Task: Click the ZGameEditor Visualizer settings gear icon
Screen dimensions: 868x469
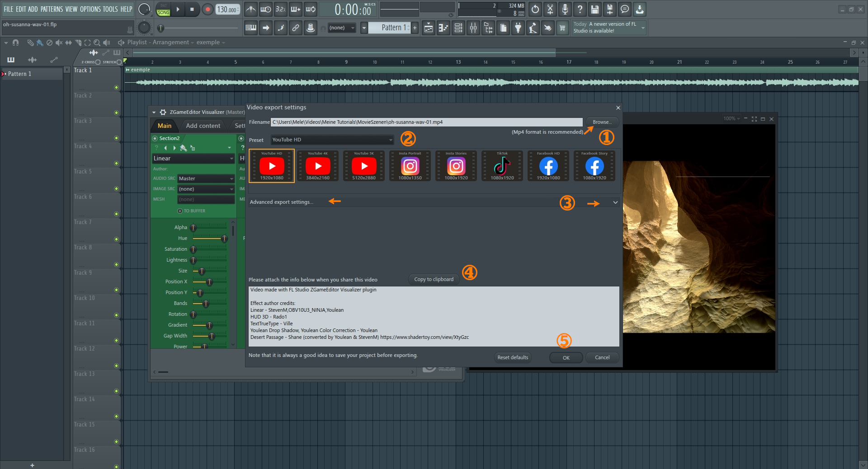Action: click(x=163, y=112)
